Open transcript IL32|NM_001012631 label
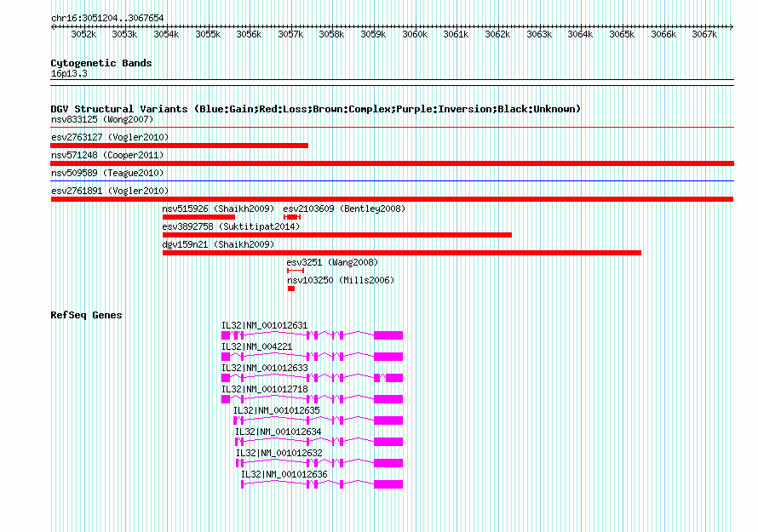Image resolution: width=758 pixels, height=532 pixels. pyautogui.click(x=264, y=326)
